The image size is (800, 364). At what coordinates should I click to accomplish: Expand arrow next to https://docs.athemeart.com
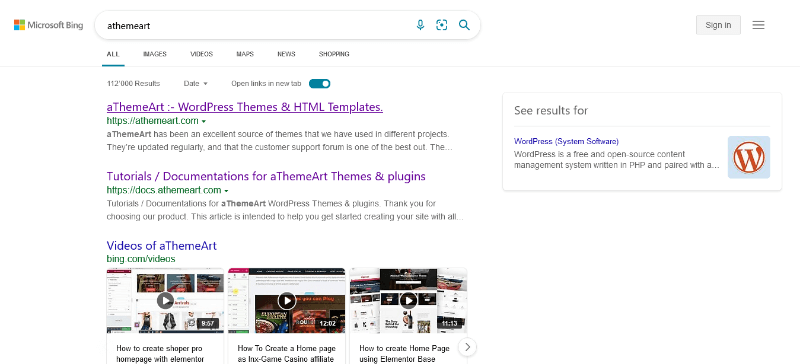pyautogui.click(x=226, y=191)
